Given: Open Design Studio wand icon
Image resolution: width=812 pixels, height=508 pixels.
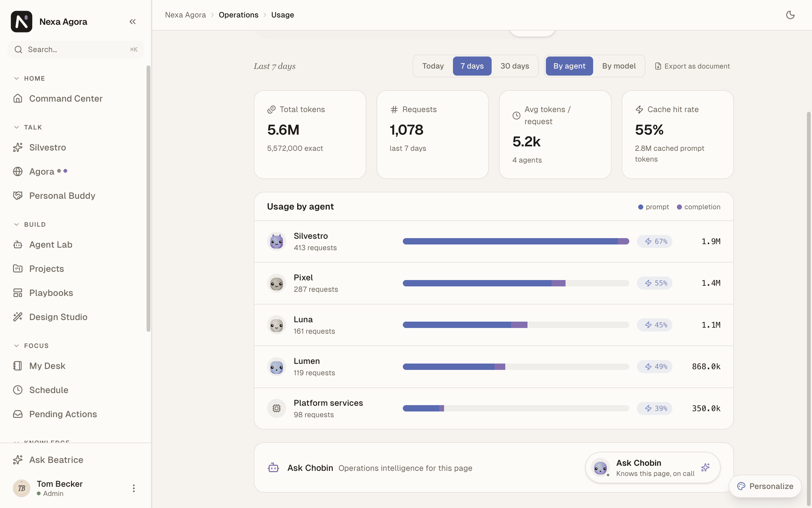Looking at the screenshot, I should point(18,317).
